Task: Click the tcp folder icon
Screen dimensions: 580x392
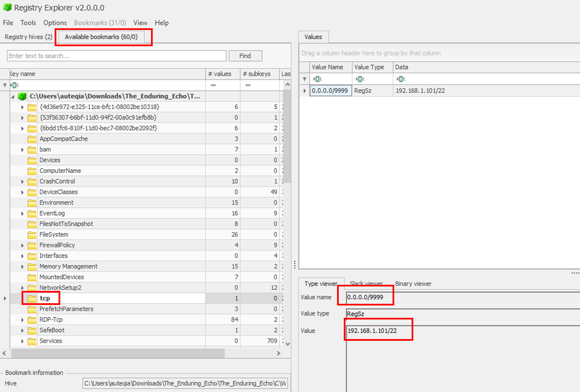Action: pyautogui.click(x=32, y=298)
